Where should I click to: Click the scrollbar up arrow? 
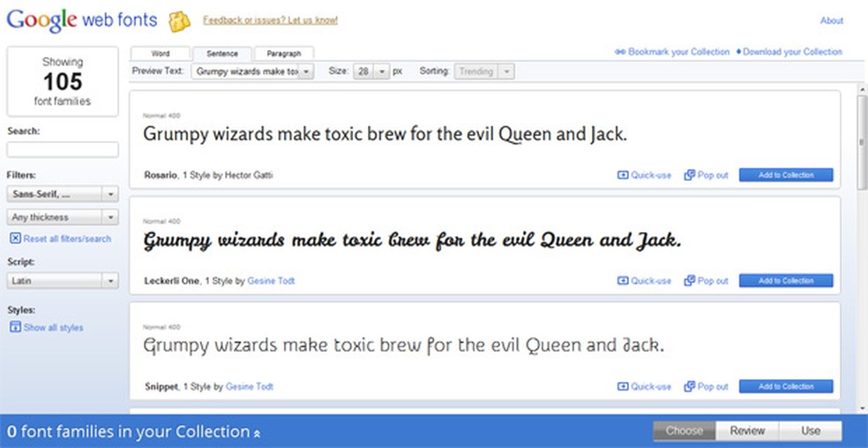click(862, 89)
